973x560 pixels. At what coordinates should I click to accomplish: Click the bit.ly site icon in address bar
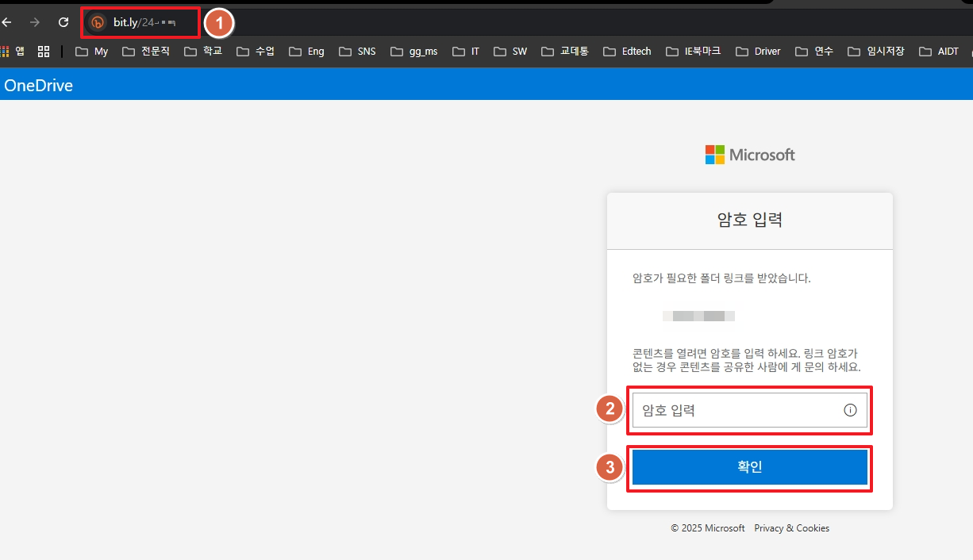98,22
